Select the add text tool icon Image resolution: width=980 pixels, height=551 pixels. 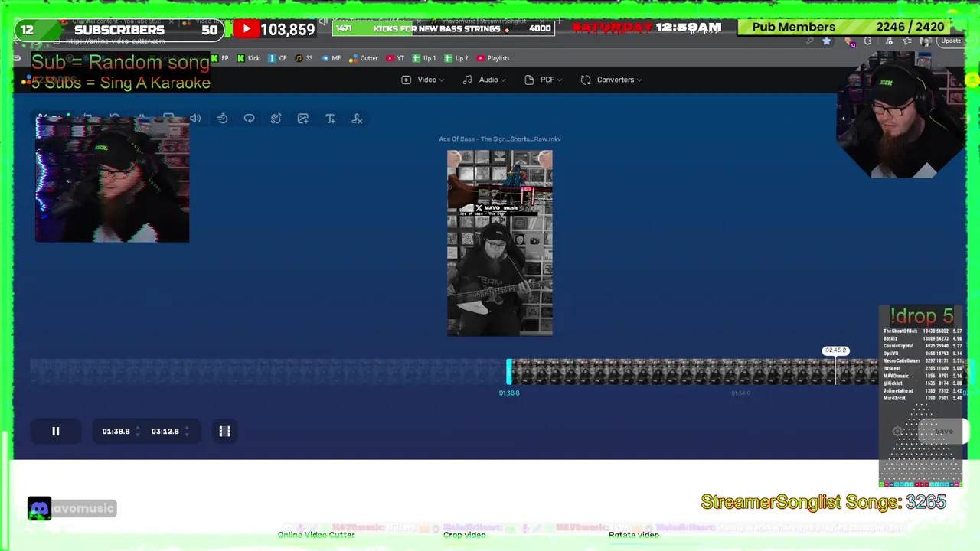tap(330, 119)
